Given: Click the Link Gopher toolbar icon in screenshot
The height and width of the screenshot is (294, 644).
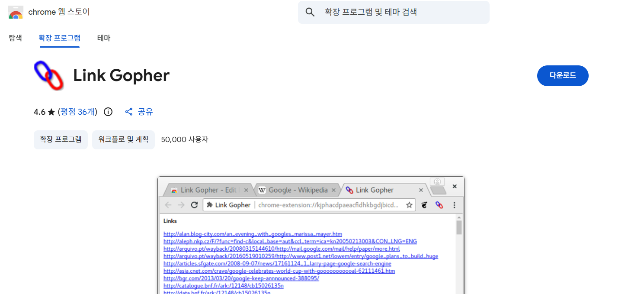Looking at the screenshot, I should click(439, 205).
